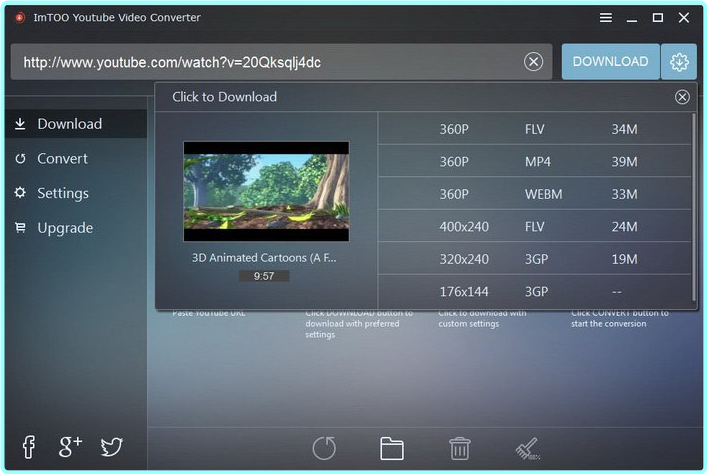707x474 pixels.
Task: Click the trash delete icon
Action: pyautogui.click(x=459, y=448)
